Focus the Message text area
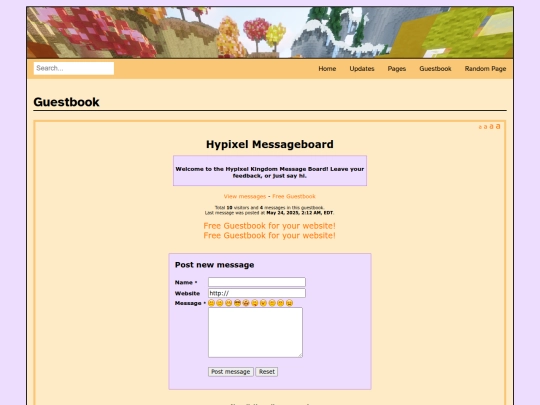This screenshot has height=405, width=540. click(255, 332)
